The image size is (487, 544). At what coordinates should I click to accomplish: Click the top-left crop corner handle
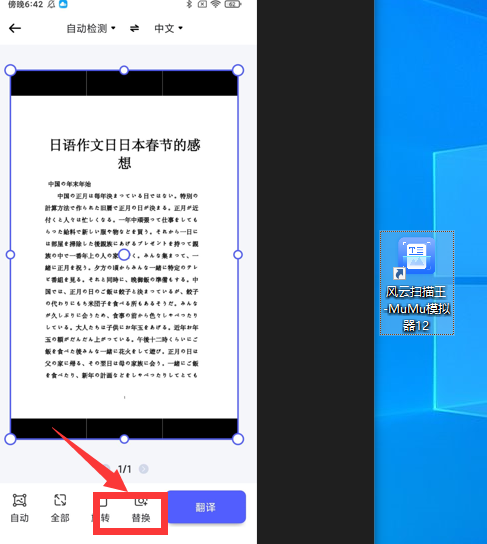pyautogui.click(x=10, y=70)
